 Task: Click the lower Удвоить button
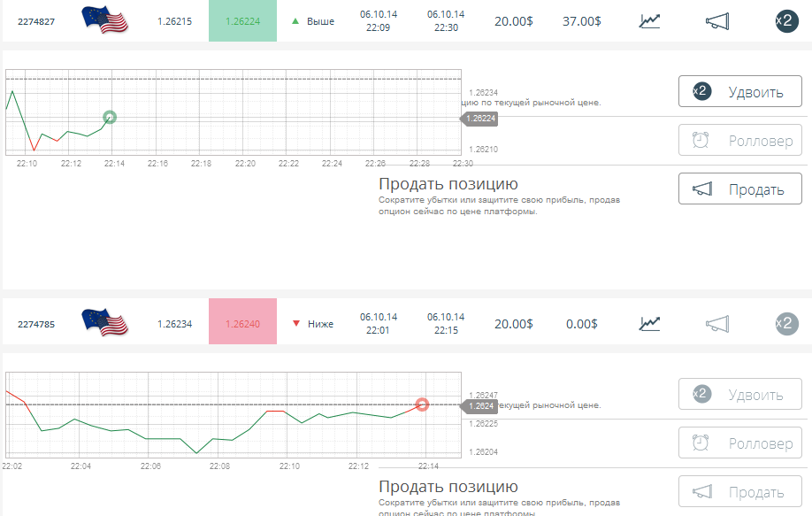click(x=739, y=394)
